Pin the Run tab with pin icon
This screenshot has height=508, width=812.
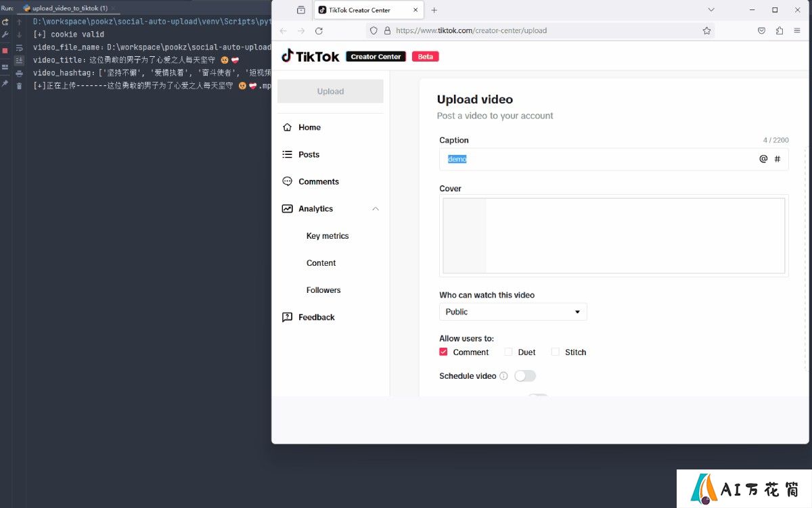coord(5,83)
